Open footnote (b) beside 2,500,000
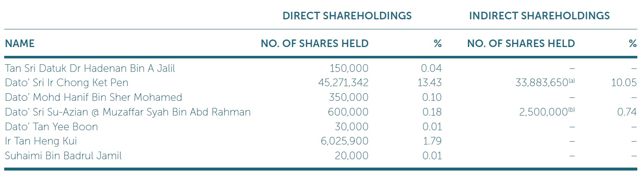This screenshot has height=176, width=644. [x=572, y=110]
